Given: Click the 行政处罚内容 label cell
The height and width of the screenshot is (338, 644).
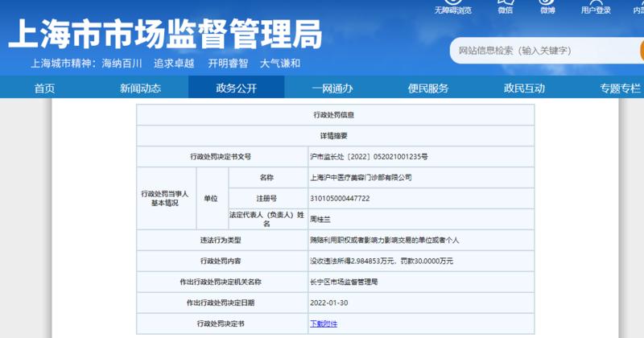Looking at the screenshot, I should (222, 261).
